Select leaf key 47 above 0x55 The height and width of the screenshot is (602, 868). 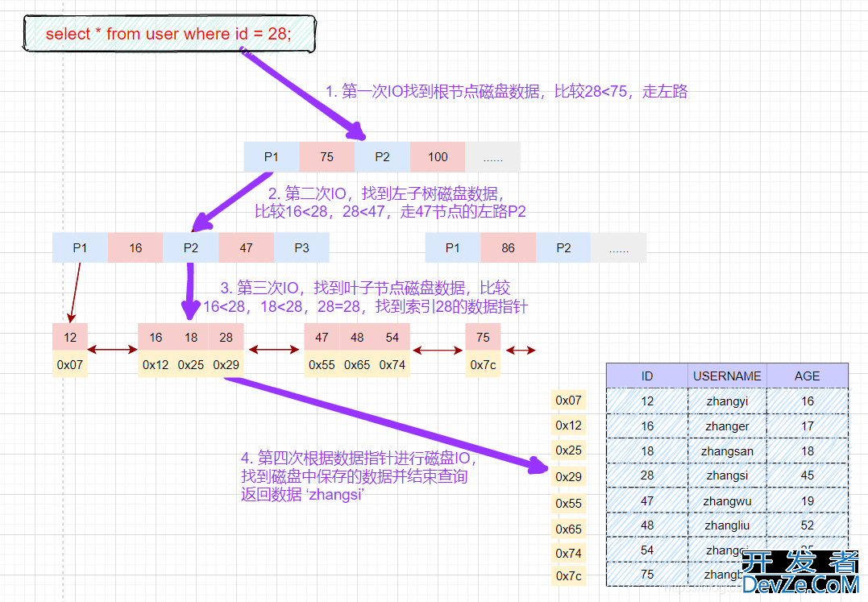[322, 337]
